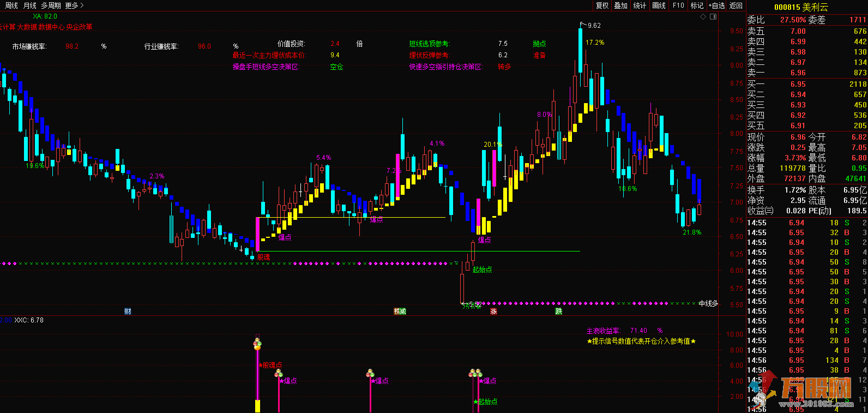The height and width of the screenshot is (413, 868).
Task: Select the 卖一 6.96 order row
Action: (807, 73)
